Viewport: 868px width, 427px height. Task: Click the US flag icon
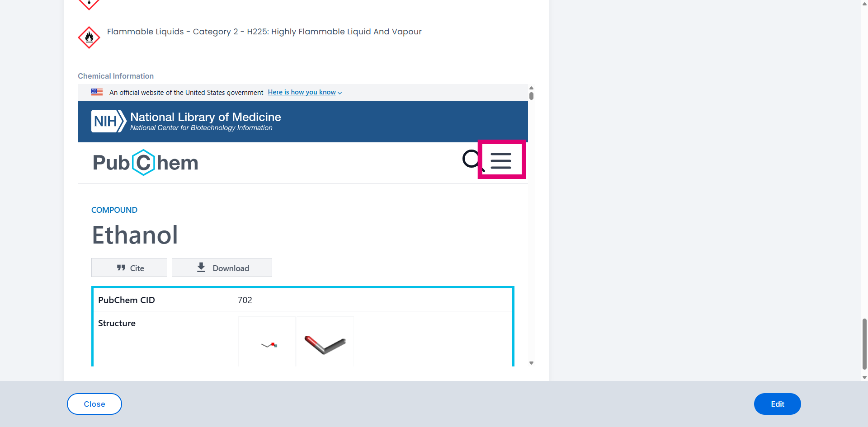pos(97,92)
